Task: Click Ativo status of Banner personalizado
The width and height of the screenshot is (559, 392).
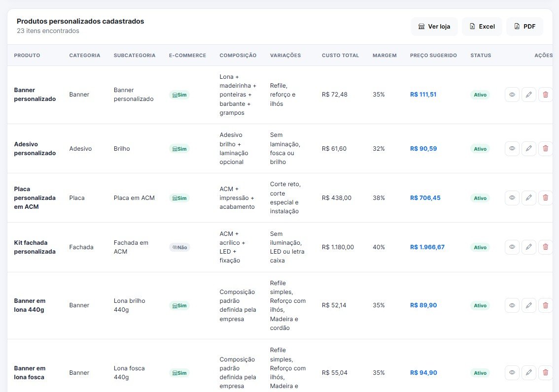Action: [x=480, y=95]
